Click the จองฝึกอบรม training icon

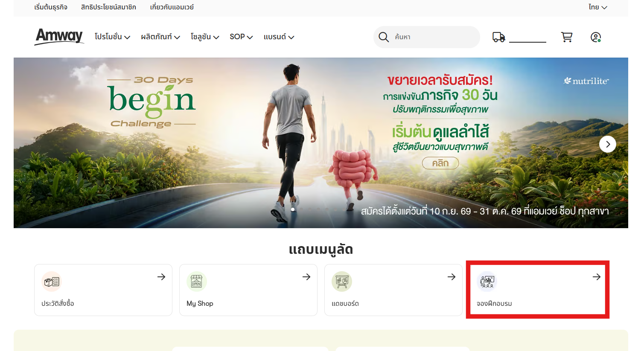[487, 281]
